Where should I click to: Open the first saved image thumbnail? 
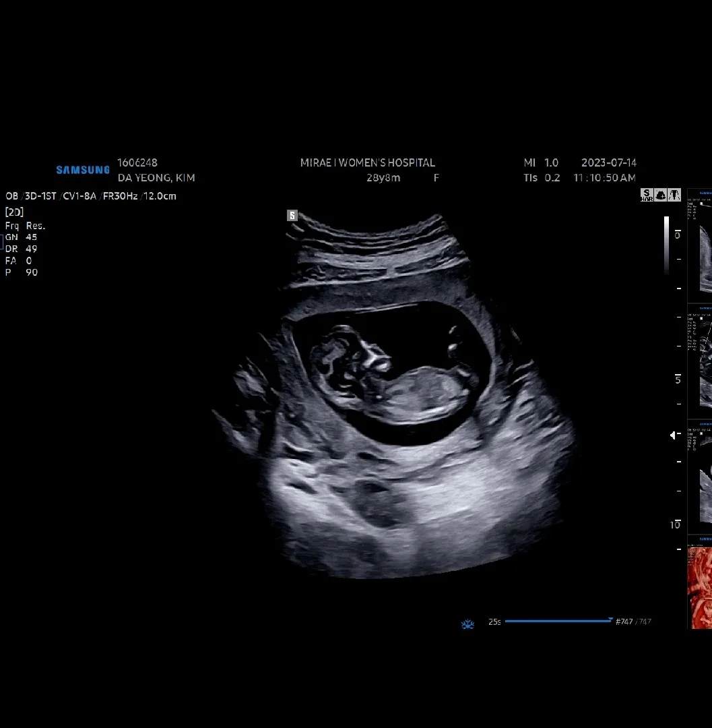coord(699,245)
